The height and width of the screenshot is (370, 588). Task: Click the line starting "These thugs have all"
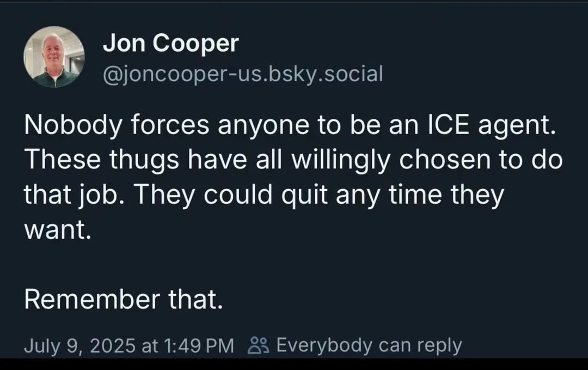293,160
